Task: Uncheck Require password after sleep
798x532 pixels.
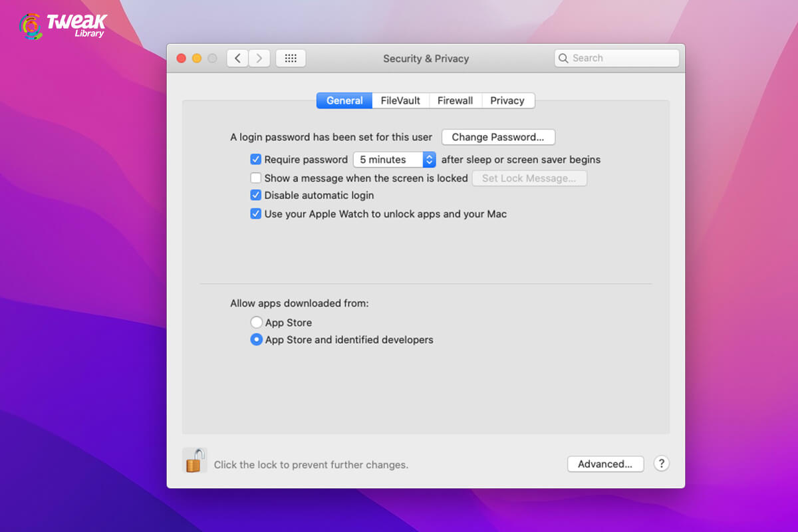Action: pos(256,160)
